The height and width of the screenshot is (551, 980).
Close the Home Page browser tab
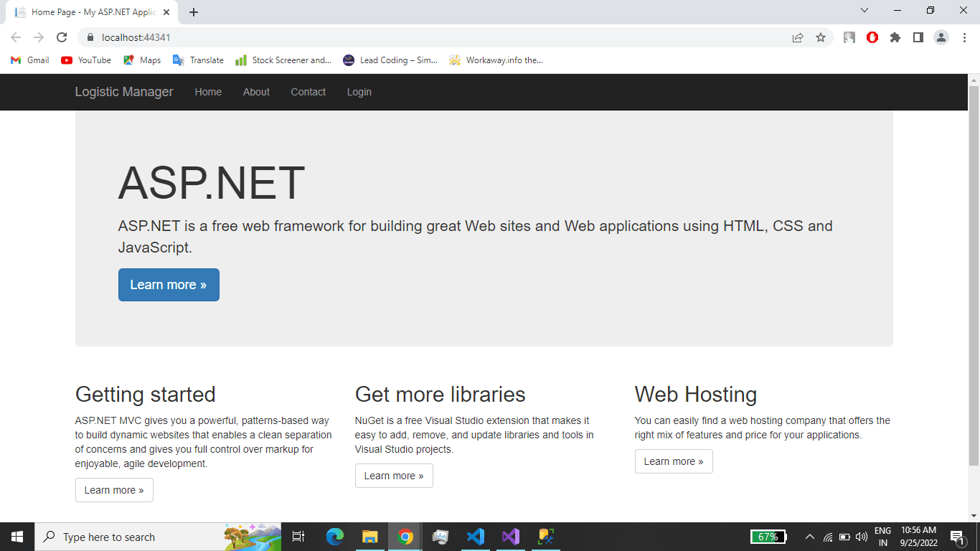166,12
